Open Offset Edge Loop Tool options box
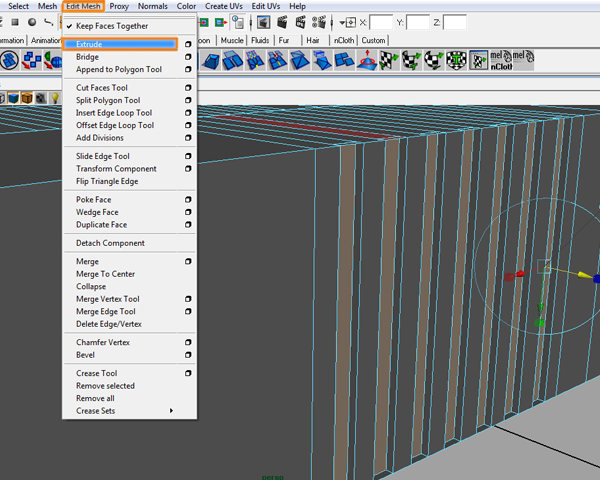Image resolution: width=600 pixels, height=480 pixels. click(x=188, y=125)
